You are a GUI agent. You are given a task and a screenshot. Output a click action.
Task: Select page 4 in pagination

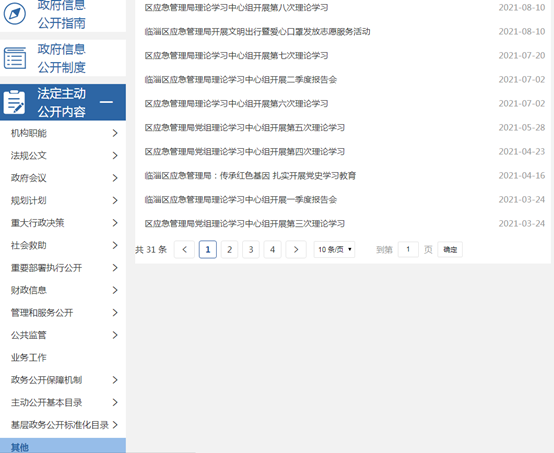click(272, 250)
